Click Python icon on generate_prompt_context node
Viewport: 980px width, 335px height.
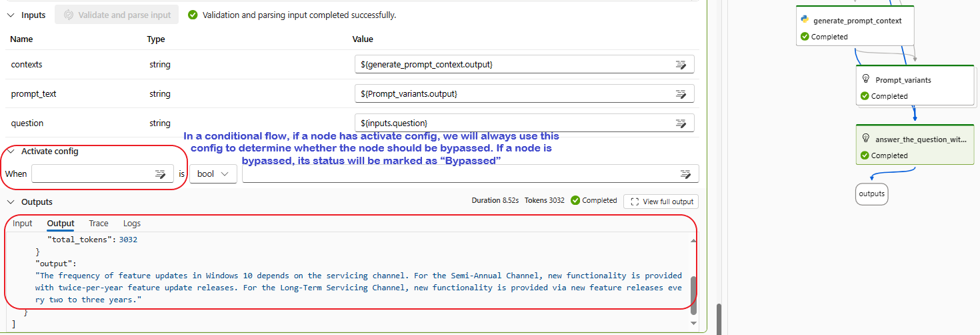coord(805,21)
